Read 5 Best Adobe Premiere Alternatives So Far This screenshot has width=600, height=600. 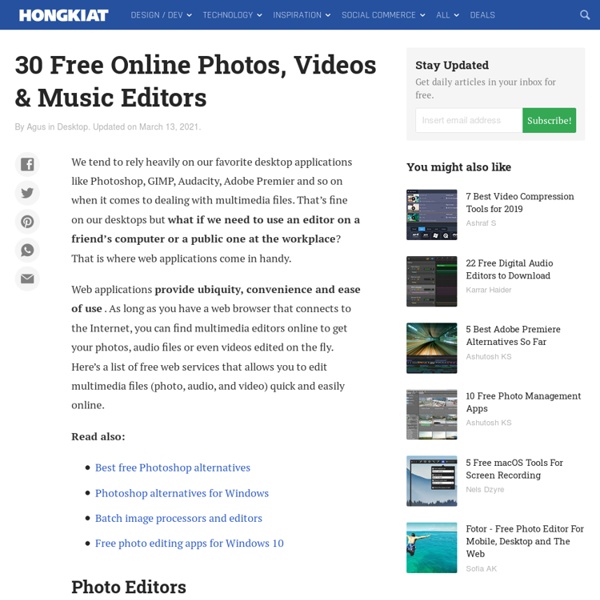tap(513, 336)
